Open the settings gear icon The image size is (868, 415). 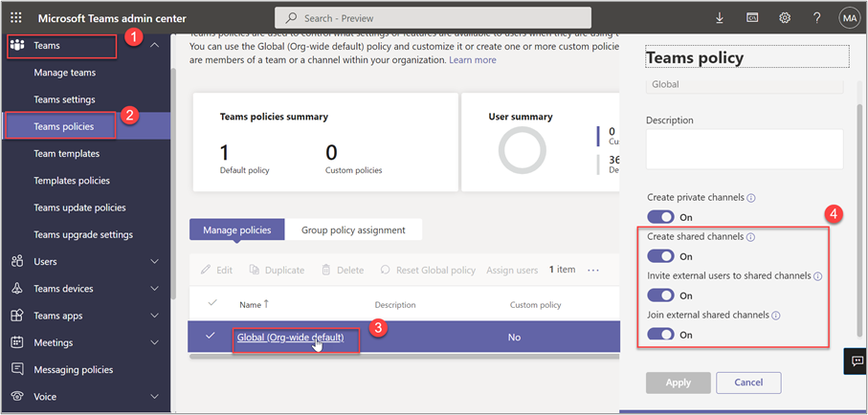(x=785, y=17)
